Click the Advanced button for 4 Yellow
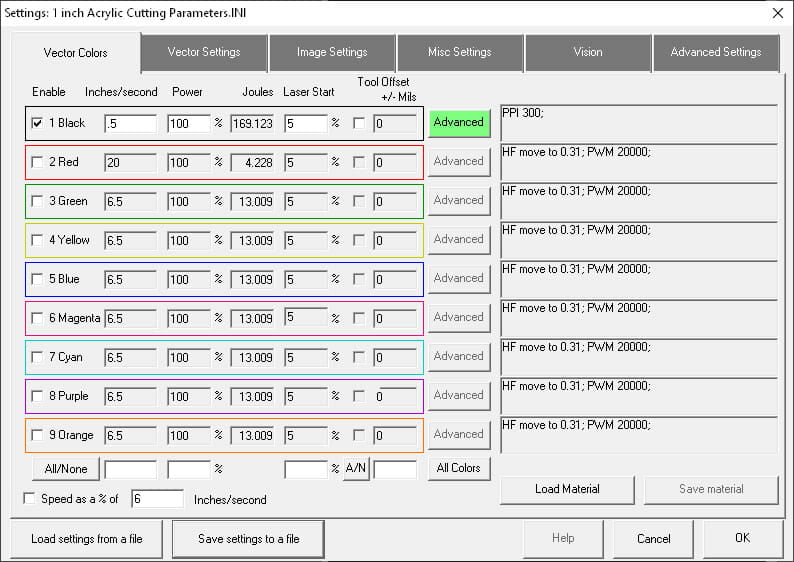This screenshot has height=562, width=794. point(459,239)
